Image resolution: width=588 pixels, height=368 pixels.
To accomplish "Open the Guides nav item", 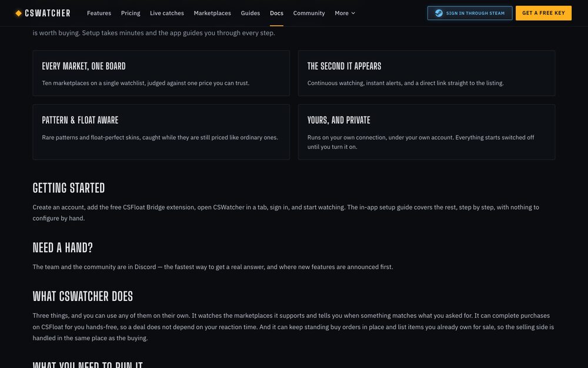I will click(250, 13).
